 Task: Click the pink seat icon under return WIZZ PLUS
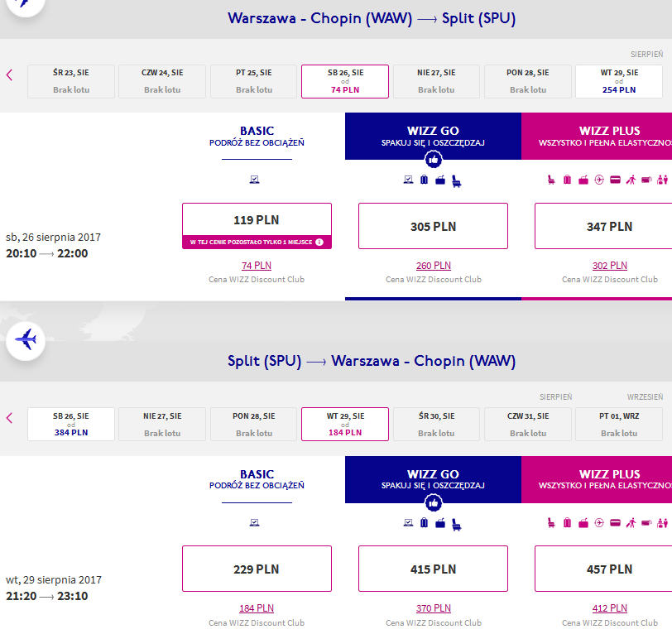[x=551, y=522]
